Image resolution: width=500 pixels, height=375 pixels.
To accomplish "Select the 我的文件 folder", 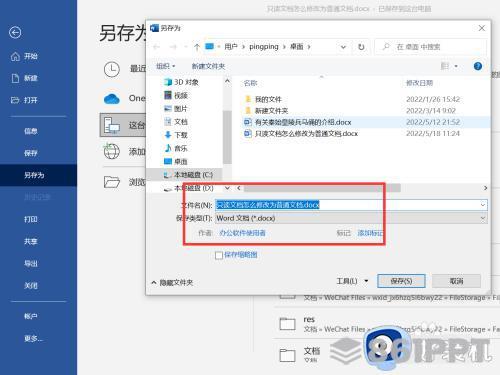I will pyautogui.click(x=264, y=99).
